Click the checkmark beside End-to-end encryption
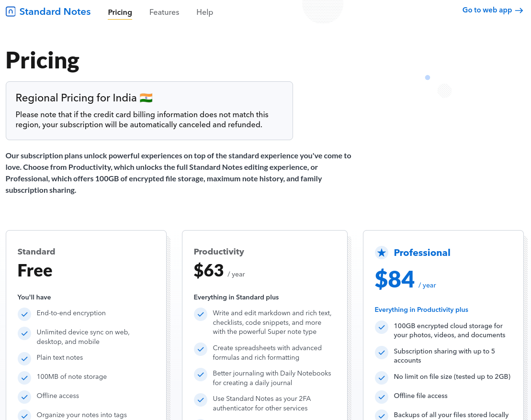The height and width of the screenshot is (420, 531). [x=24, y=314]
